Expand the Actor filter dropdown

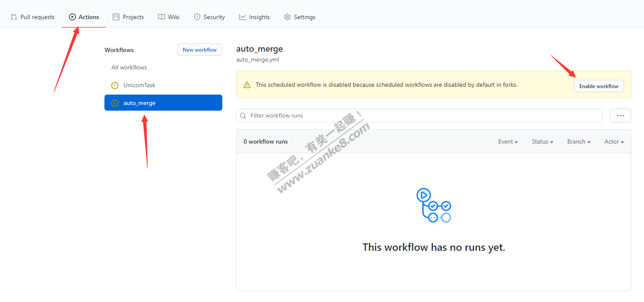click(614, 141)
